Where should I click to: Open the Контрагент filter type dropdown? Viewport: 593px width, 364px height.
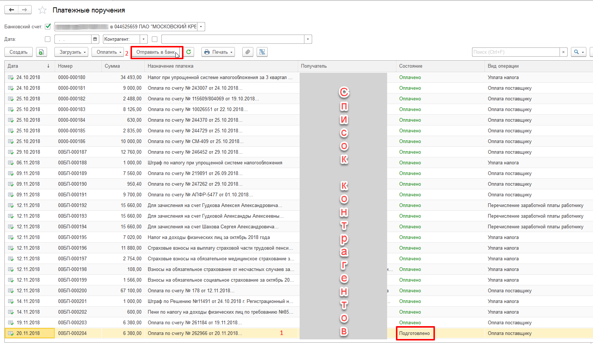[x=143, y=39]
